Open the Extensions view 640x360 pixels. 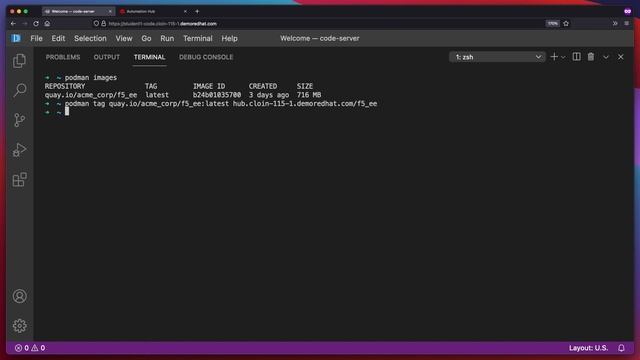pyautogui.click(x=19, y=179)
